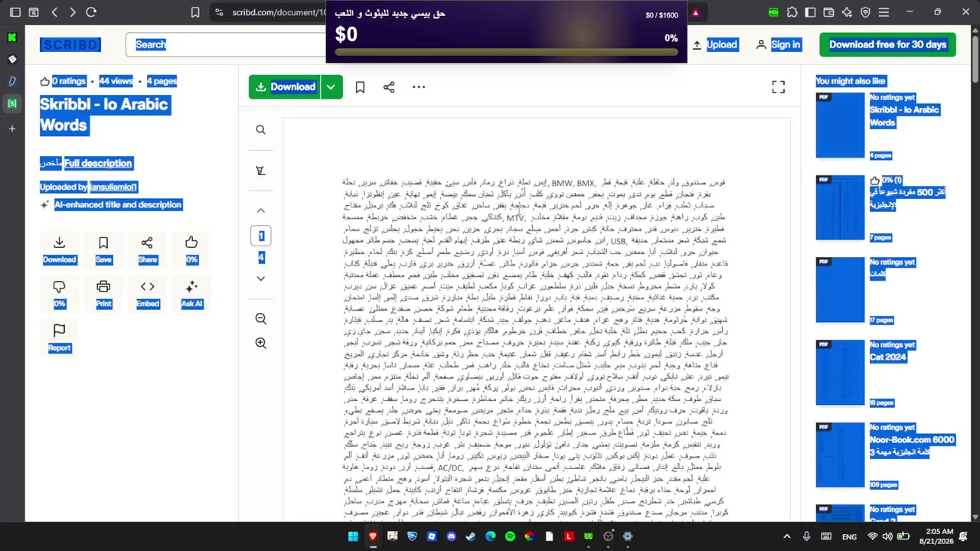Open Spotify from the taskbar
The height and width of the screenshot is (551, 980).
tap(510, 536)
